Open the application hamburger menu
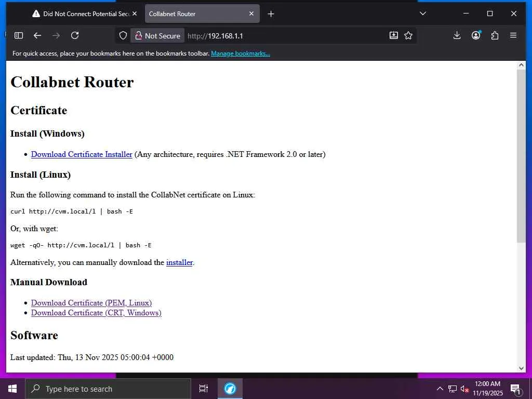Viewport: 532px width, 399px height. click(513, 35)
